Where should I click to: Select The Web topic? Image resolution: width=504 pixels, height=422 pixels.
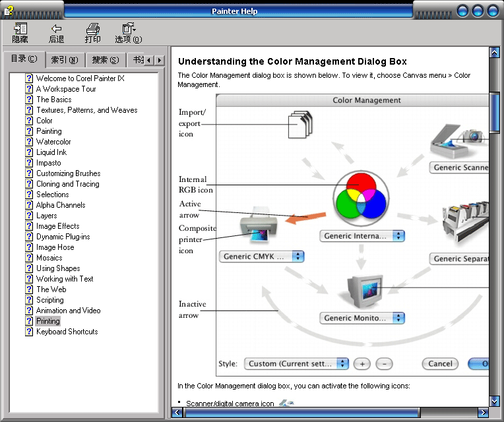pyautogui.click(x=51, y=289)
